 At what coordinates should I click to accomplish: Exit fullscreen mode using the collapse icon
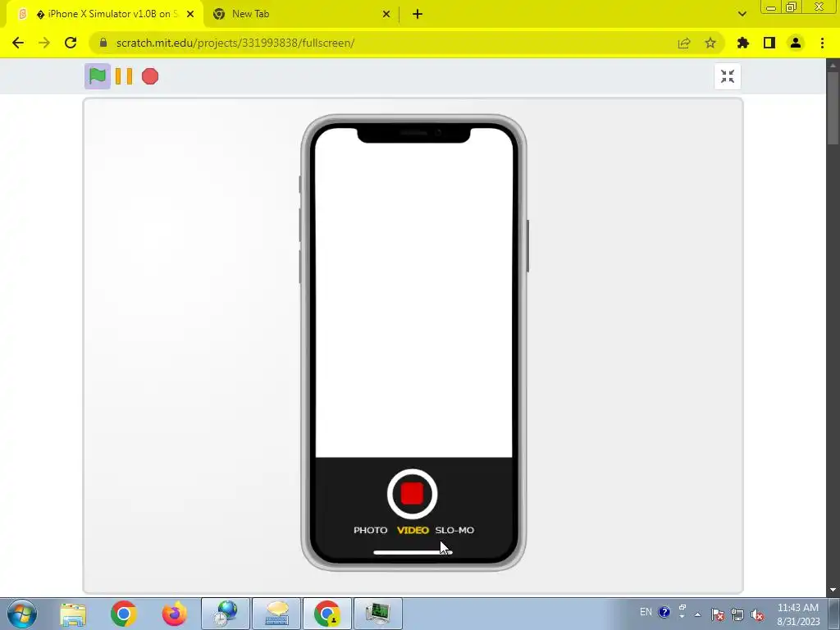728,76
